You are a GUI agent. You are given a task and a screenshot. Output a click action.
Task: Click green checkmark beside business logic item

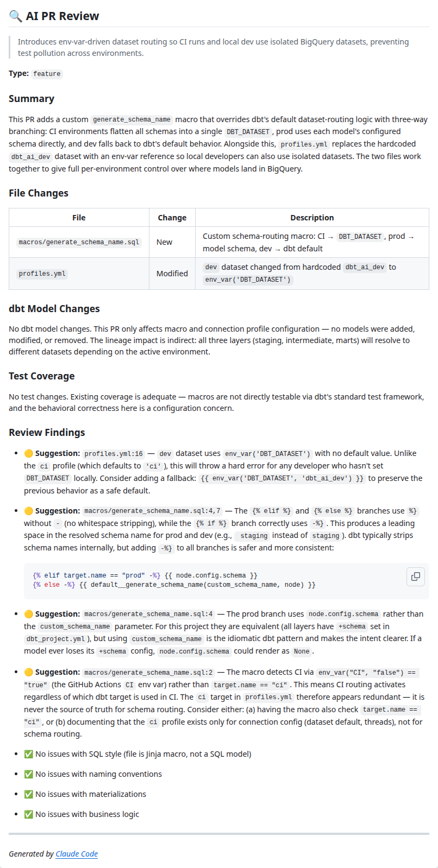coord(29,814)
